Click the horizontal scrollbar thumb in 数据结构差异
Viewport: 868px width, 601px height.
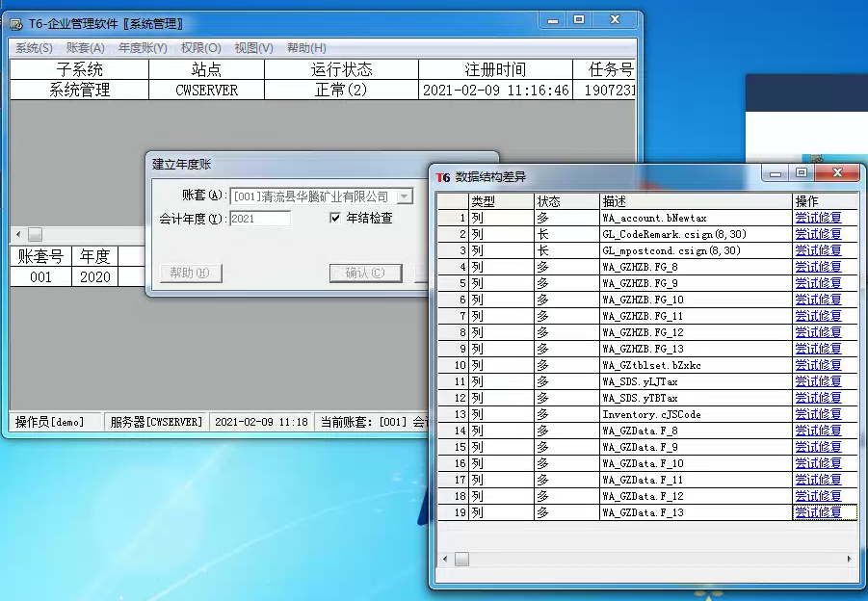pos(461,560)
